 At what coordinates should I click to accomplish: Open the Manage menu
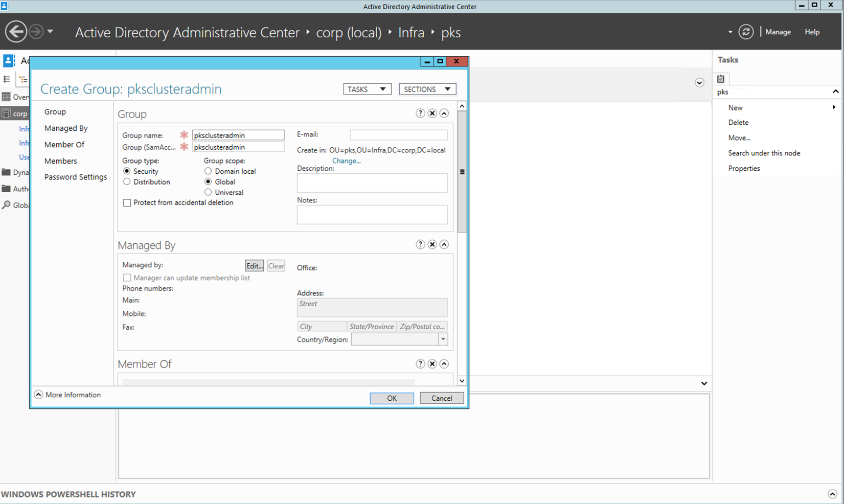tap(778, 32)
